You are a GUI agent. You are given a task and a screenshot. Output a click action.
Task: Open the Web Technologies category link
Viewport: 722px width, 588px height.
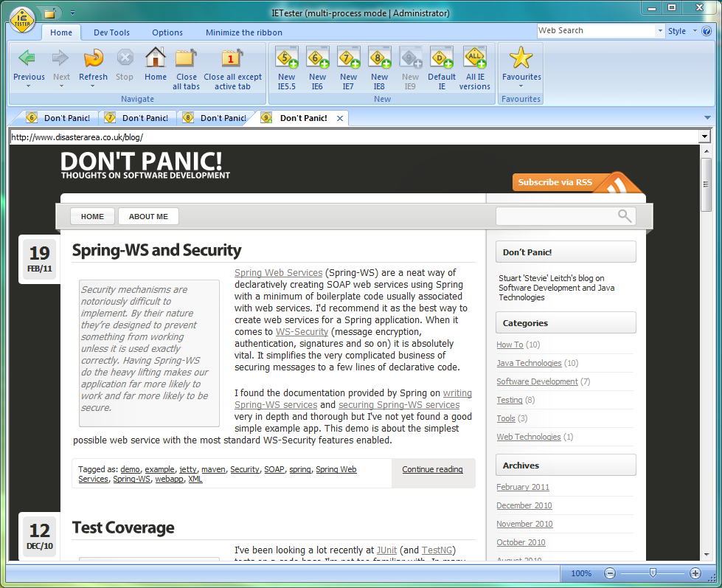pos(529,437)
